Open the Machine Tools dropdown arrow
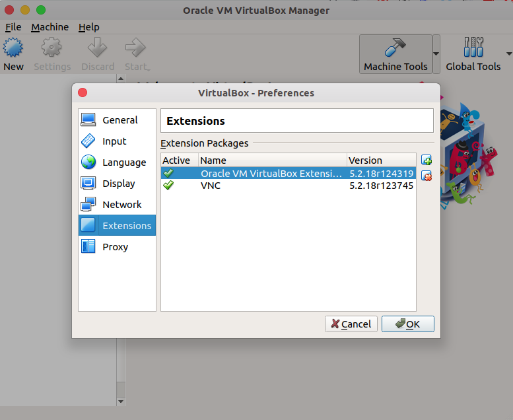This screenshot has height=420, width=513. click(436, 54)
